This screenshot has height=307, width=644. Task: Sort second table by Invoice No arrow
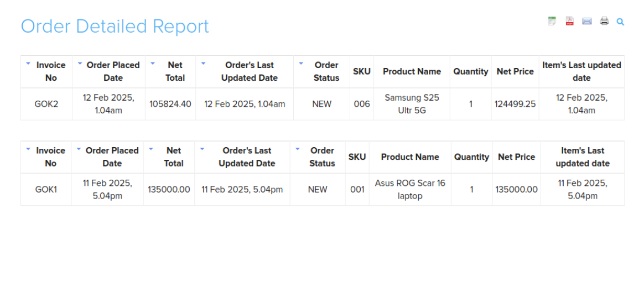coord(28,149)
